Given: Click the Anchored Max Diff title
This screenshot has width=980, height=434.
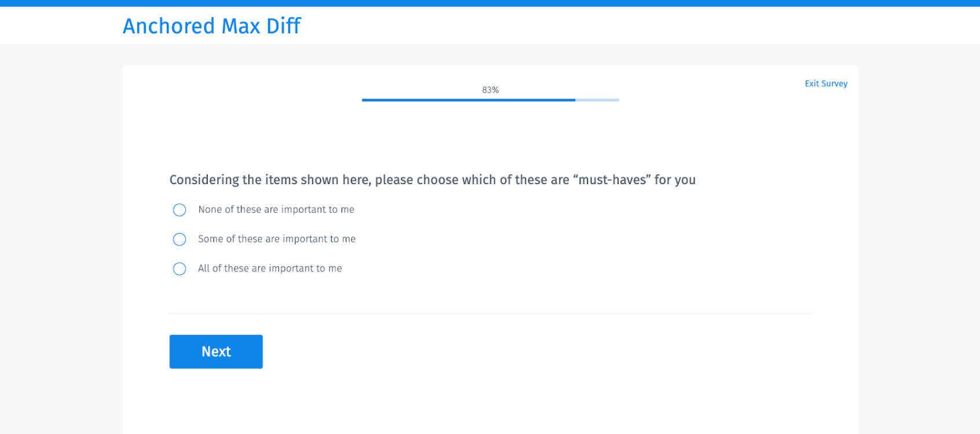Looking at the screenshot, I should [211, 25].
